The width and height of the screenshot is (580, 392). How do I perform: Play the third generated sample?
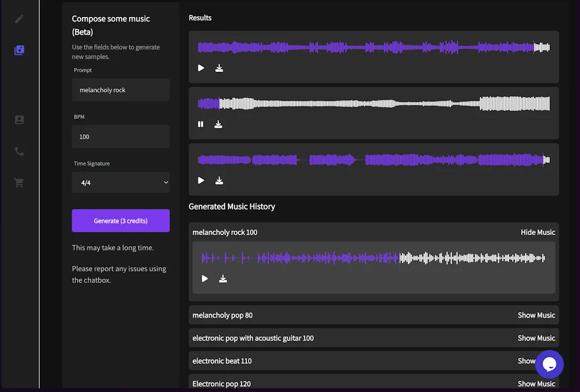click(201, 180)
